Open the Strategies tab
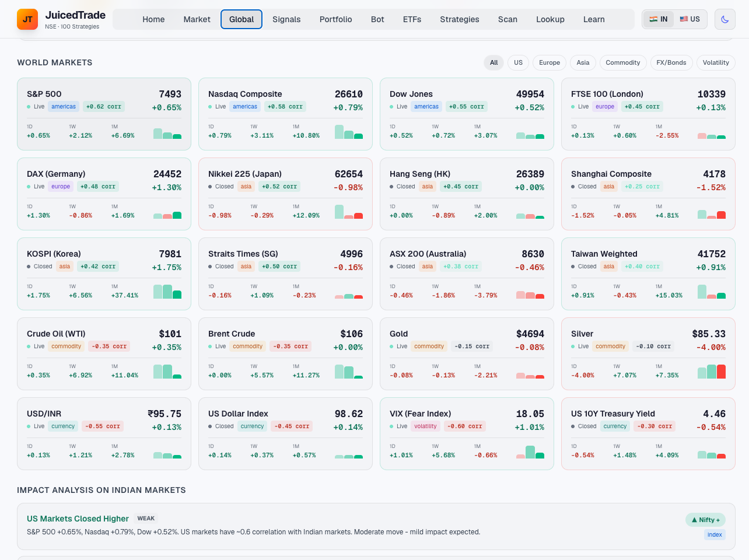This screenshot has height=560, width=749. coord(460,19)
